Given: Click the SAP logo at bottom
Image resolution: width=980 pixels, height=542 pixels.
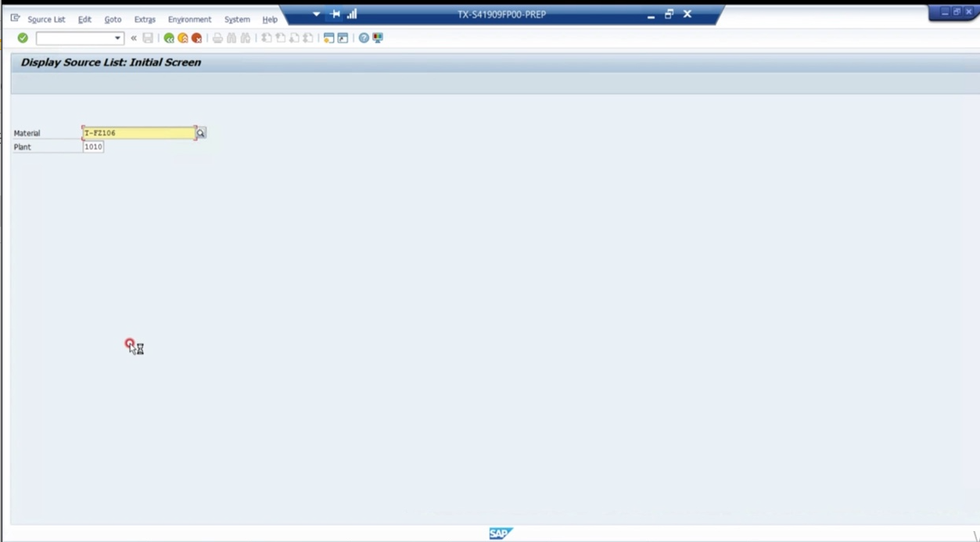Looking at the screenshot, I should tap(501, 533).
